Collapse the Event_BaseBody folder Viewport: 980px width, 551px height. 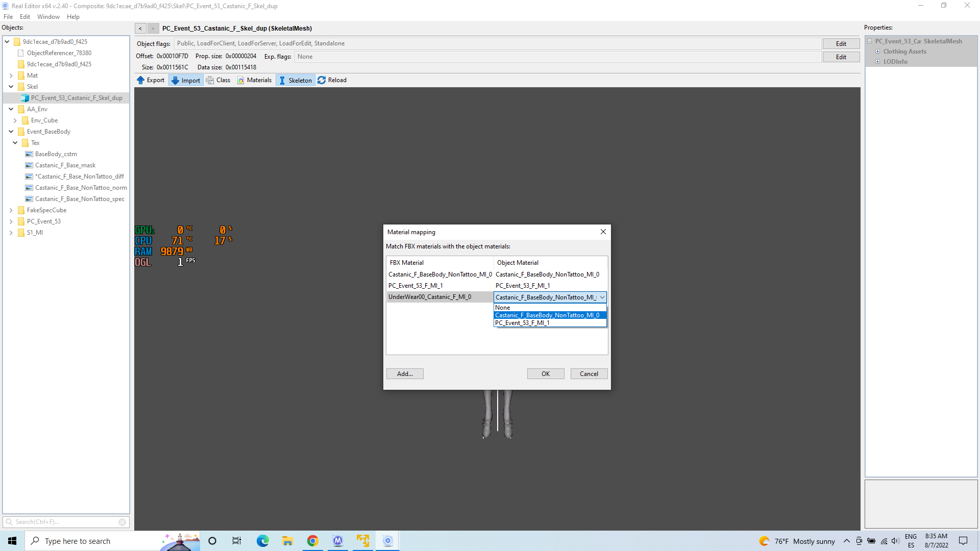11,132
